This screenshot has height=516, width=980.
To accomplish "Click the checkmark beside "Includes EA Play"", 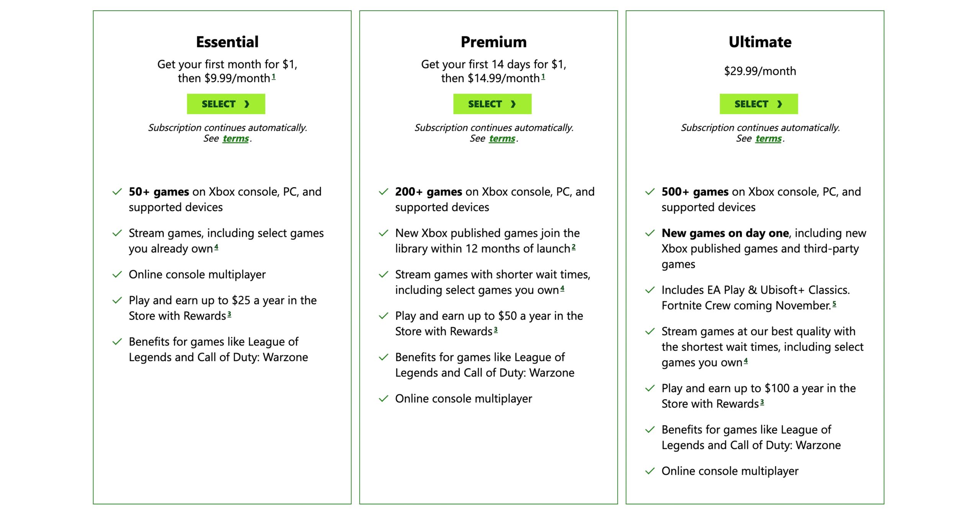I will [650, 290].
